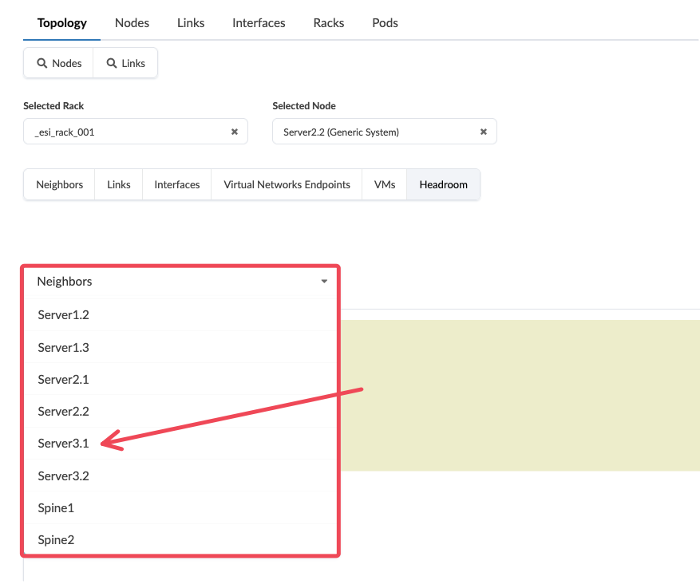
Task: Pick Server2.2 from the dropdown options
Action: point(63,412)
